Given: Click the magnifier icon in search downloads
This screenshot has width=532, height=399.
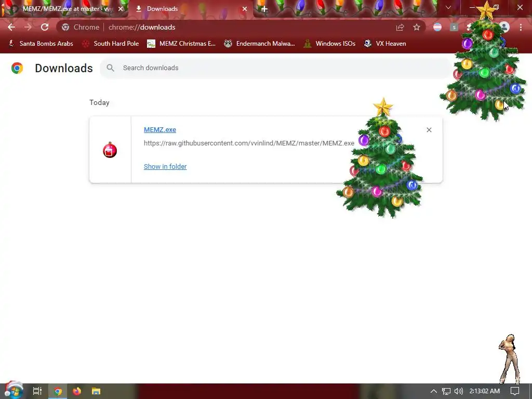Looking at the screenshot, I should [x=110, y=68].
